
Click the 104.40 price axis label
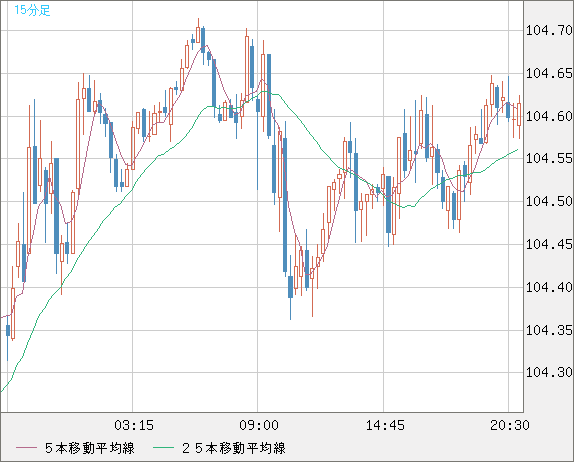[x=549, y=287]
